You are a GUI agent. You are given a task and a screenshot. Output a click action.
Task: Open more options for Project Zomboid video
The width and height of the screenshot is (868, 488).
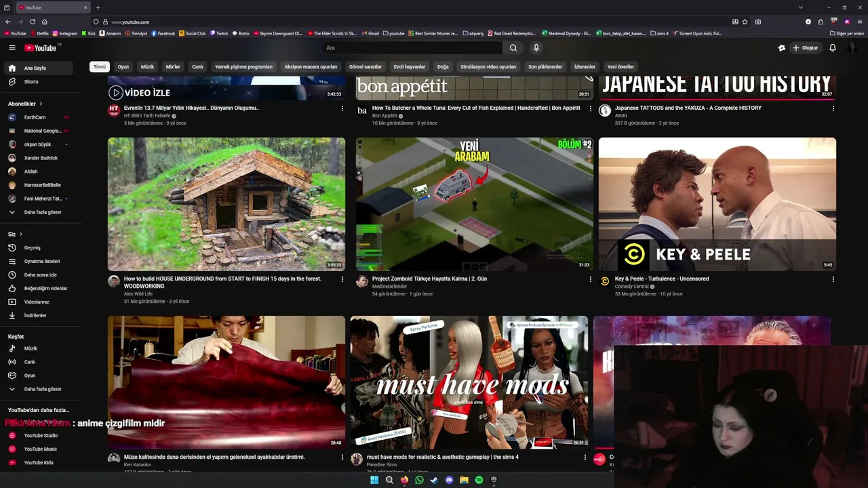[591, 279]
